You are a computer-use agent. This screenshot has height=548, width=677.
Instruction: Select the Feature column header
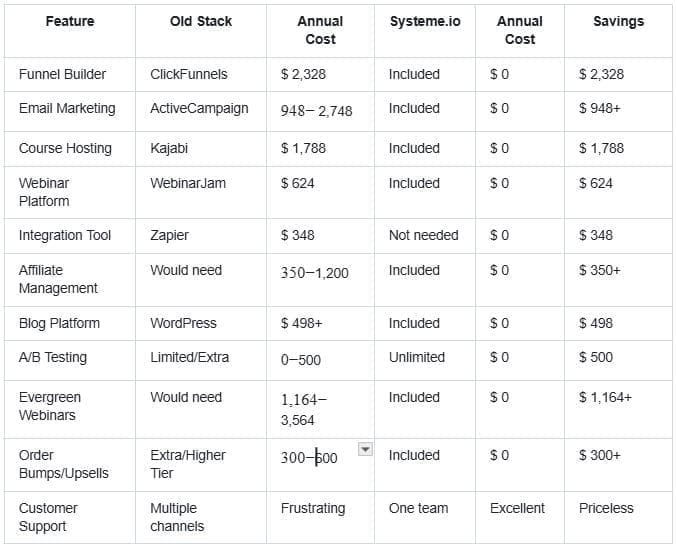70,21
